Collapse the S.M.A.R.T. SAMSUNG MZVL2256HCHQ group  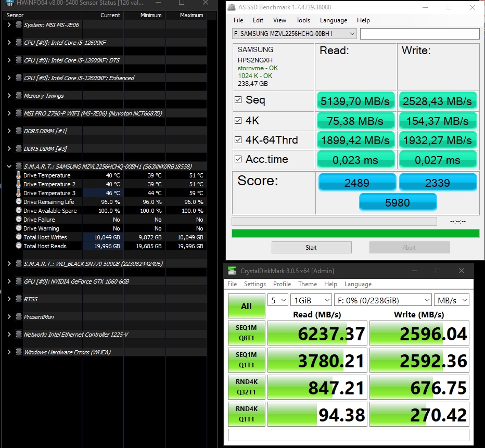click(9, 167)
